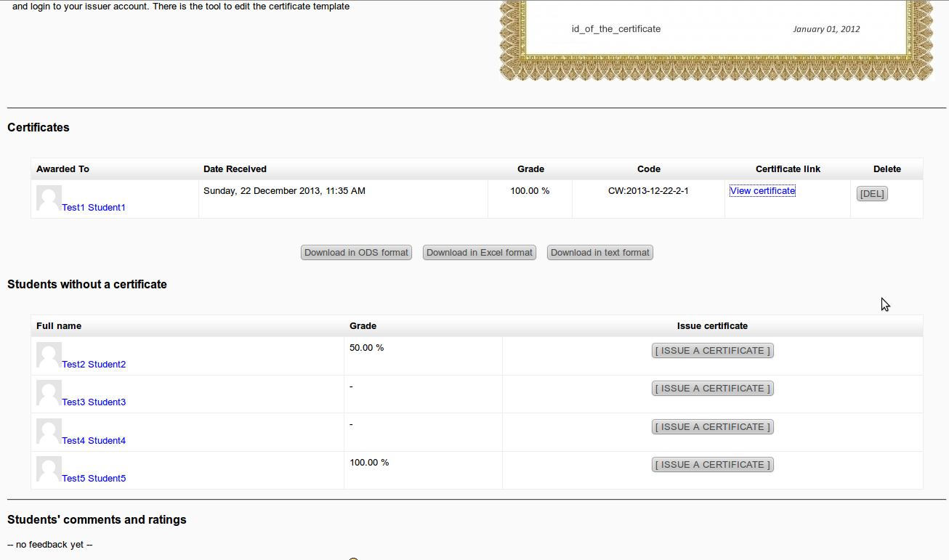Click the certificate template preview image
This screenshot has width=949, height=560.
716,36
